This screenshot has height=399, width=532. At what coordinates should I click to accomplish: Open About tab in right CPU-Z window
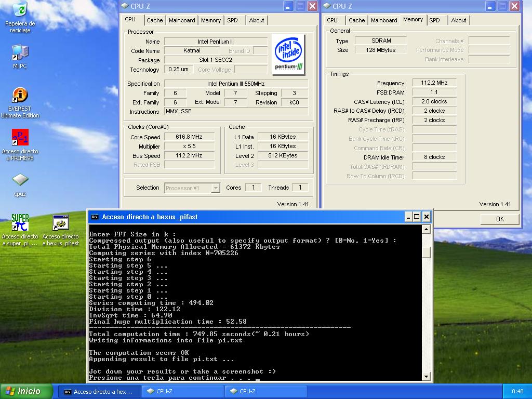459,20
